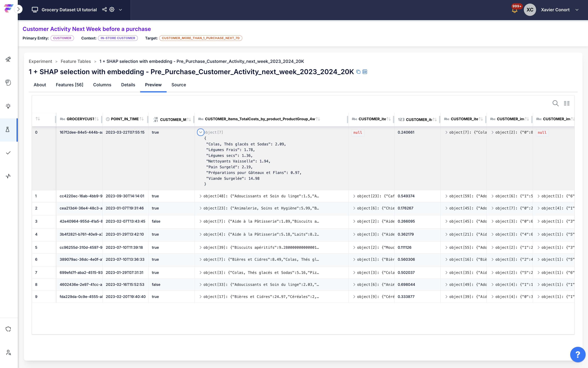This screenshot has height=368, width=588.
Task: Open the Xavier Conort user dropdown
Action: click(577, 10)
